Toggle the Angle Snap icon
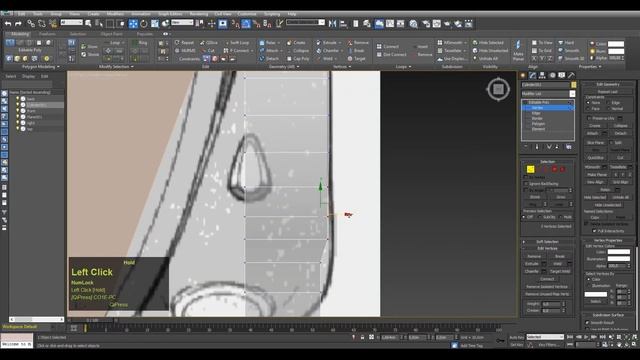Image resolution: width=640 pixels, height=360 pixels. click(246, 24)
